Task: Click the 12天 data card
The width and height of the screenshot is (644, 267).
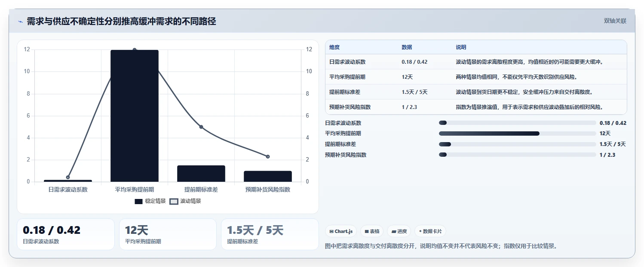Action: coord(168,234)
